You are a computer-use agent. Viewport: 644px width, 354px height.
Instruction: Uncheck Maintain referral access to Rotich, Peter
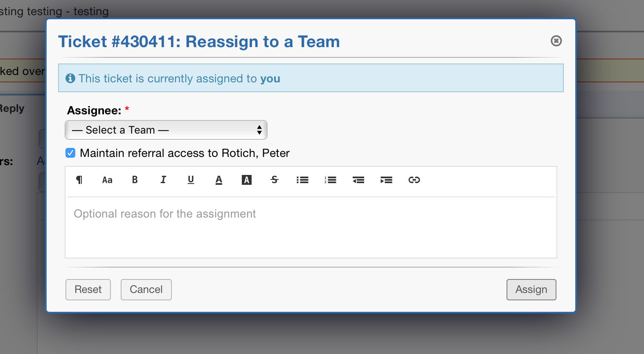point(70,153)
